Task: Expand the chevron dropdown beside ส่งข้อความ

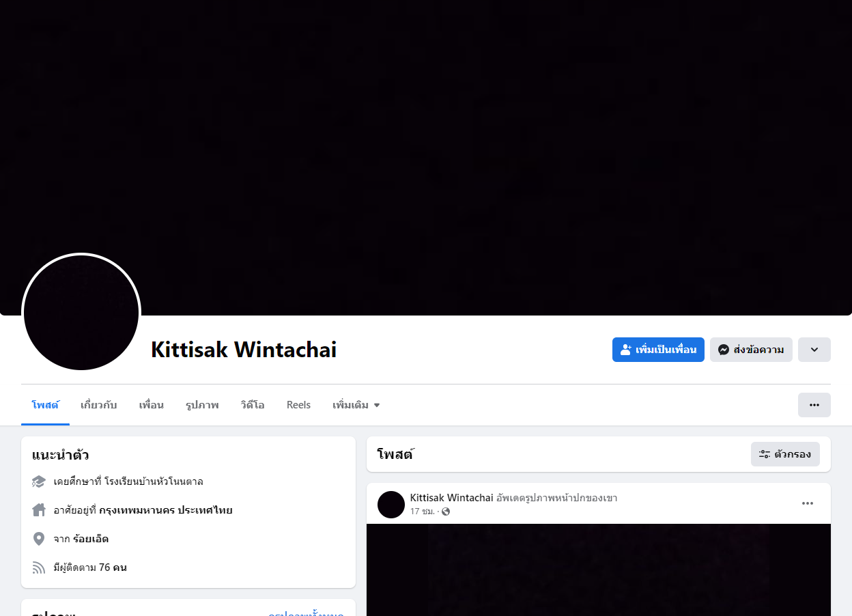Action: [x=814, y=350]
